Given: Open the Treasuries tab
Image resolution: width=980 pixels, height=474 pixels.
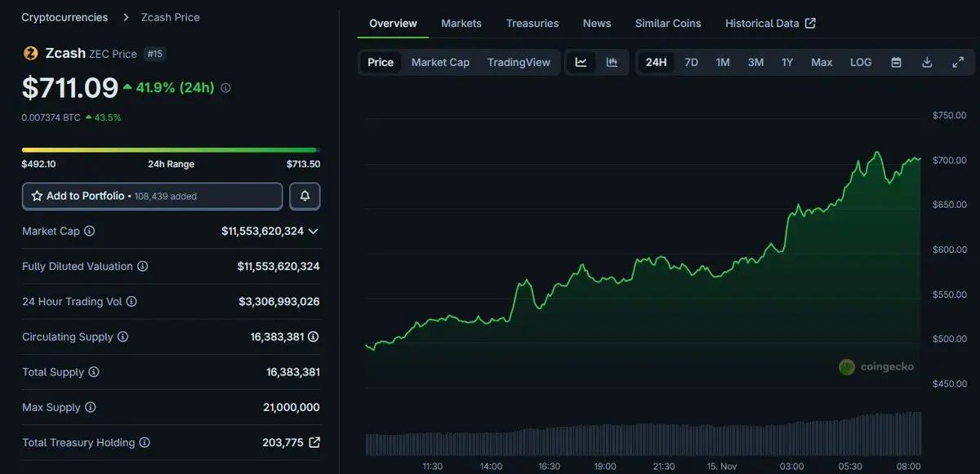Looking at the screenshot, I should (x=532, y=23).
